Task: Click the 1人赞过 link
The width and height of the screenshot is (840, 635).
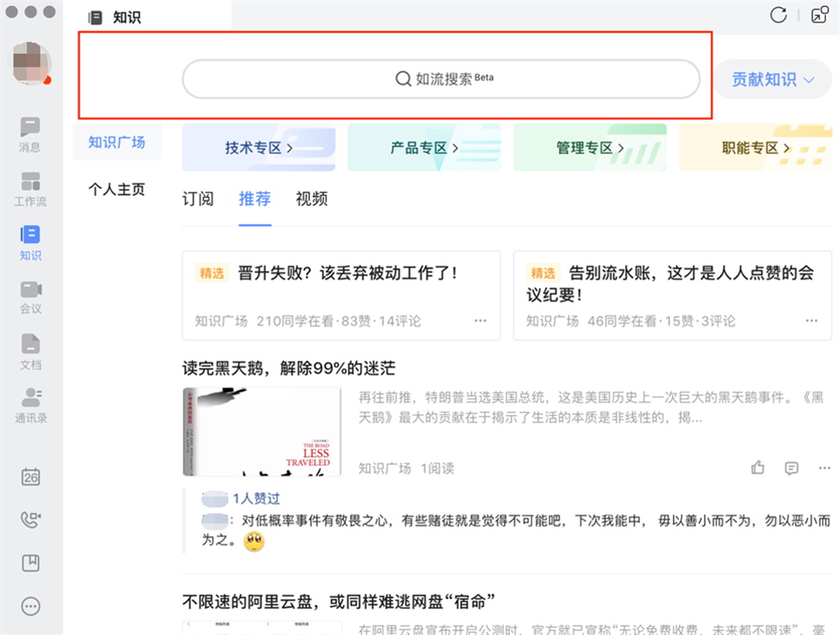Action: 256,498
